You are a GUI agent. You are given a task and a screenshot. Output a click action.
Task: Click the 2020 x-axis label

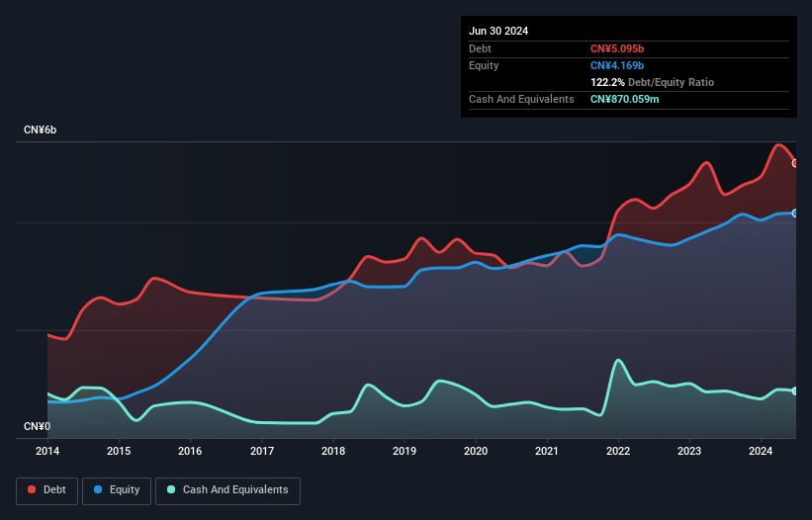tap(476, 451)
